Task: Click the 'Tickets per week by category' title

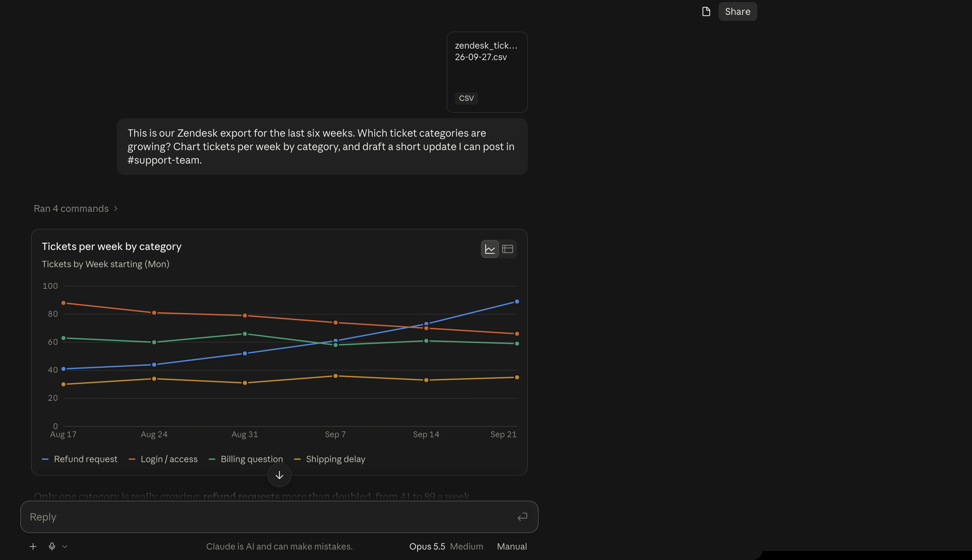Action: pos(112,246)
